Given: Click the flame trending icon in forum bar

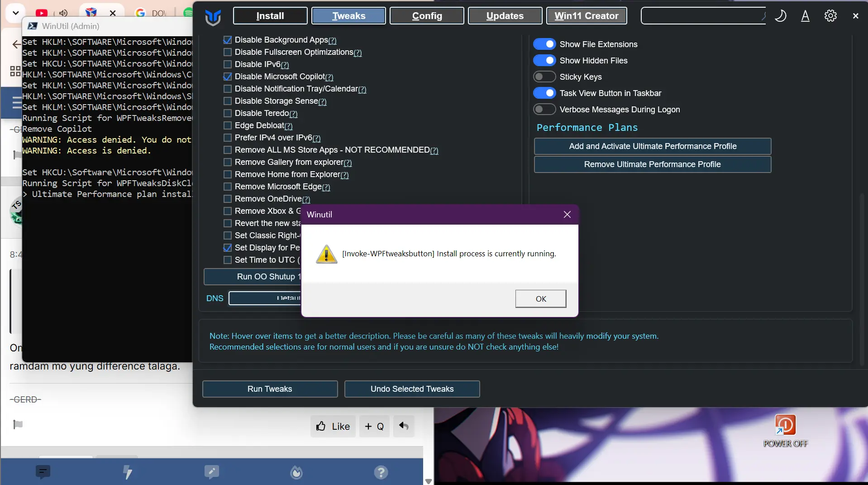Looking at the screenshot, I should (296, 472).
